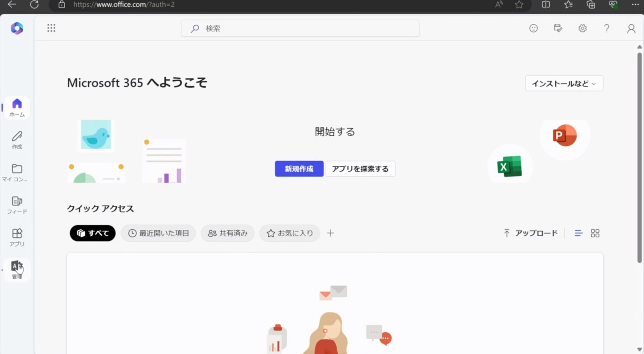Open help question mark icon

[607, 28]
